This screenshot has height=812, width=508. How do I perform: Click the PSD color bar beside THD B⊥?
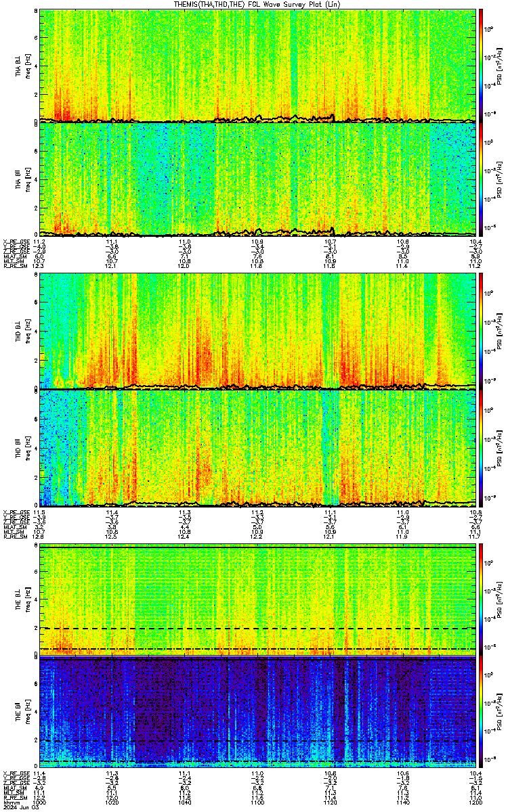pos(482,331)
